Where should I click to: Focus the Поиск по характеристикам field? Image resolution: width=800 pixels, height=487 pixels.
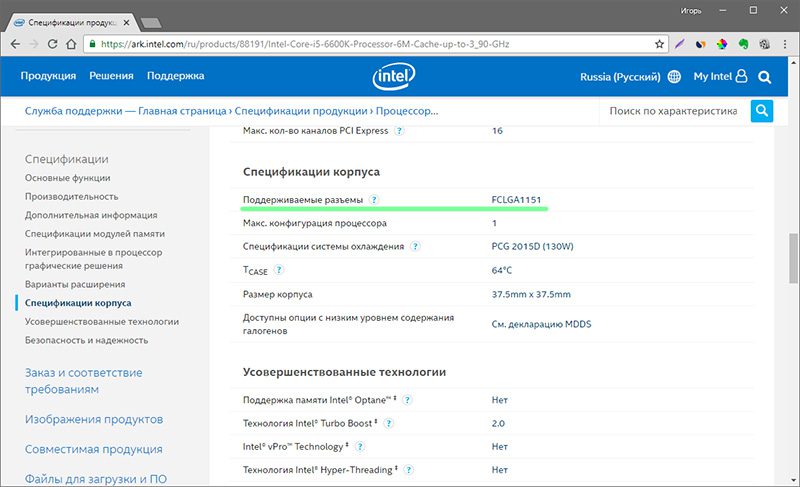[x=673, y=111]
